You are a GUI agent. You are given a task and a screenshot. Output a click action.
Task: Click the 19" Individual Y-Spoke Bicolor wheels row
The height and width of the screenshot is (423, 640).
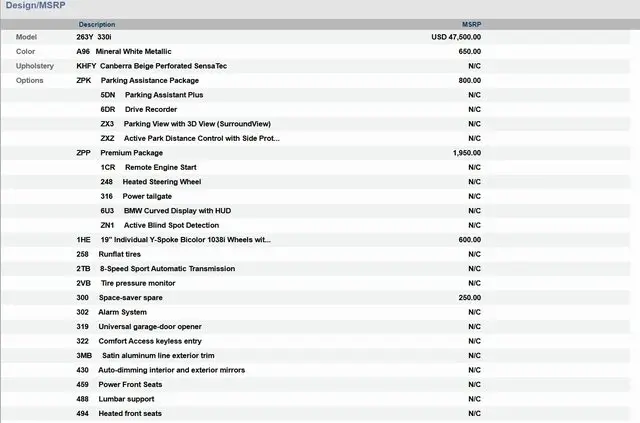pyautogui.click(x=184, y=240)
